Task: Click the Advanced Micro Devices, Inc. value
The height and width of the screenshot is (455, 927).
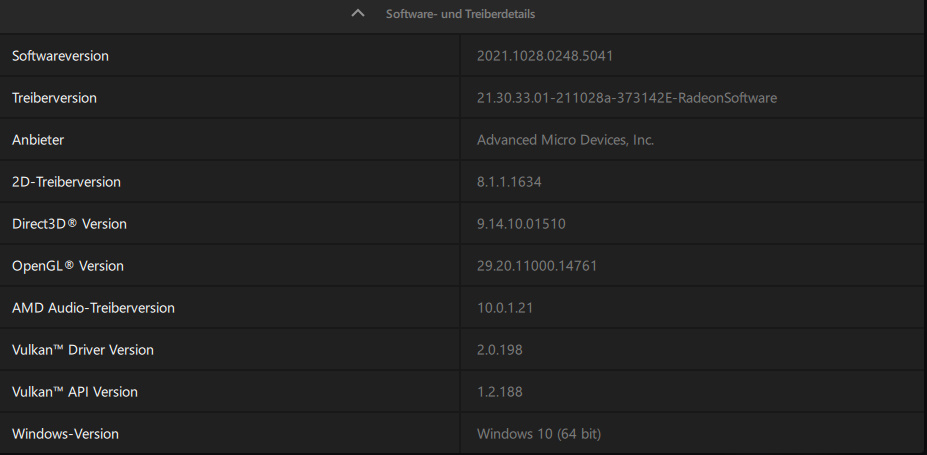Action: [x=565, y=140]
